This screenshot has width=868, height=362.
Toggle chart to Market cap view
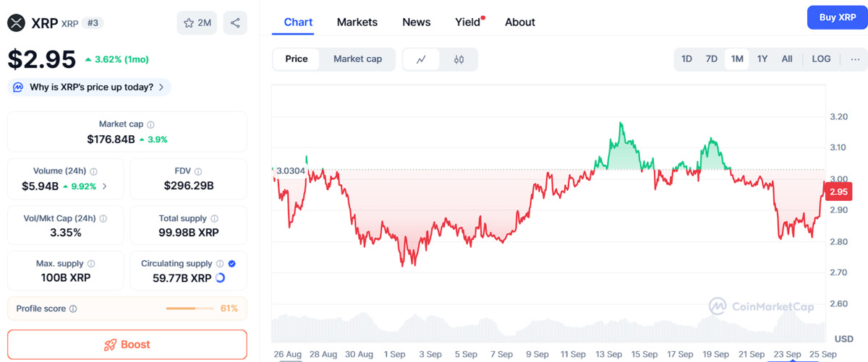point(357,59)
